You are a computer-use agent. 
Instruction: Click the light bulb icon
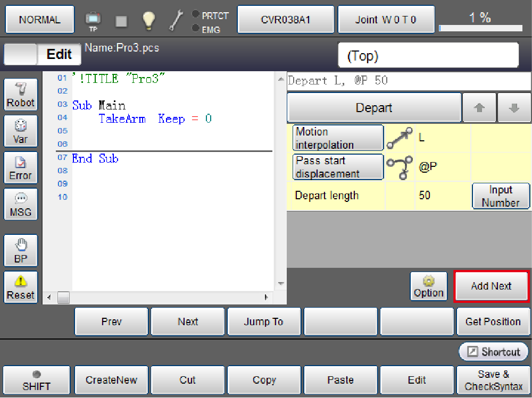click(148, 20)
